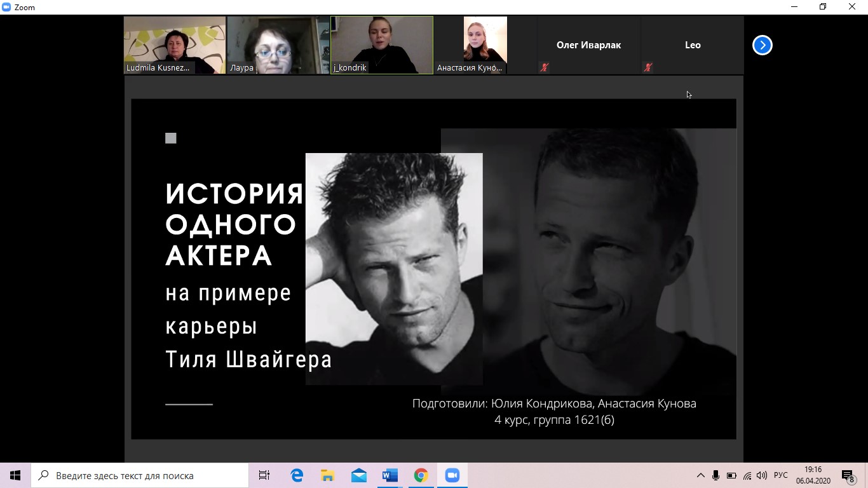Click Олег Иварлак participant tile
868x488 pixels.
click(x=588, y=45)
